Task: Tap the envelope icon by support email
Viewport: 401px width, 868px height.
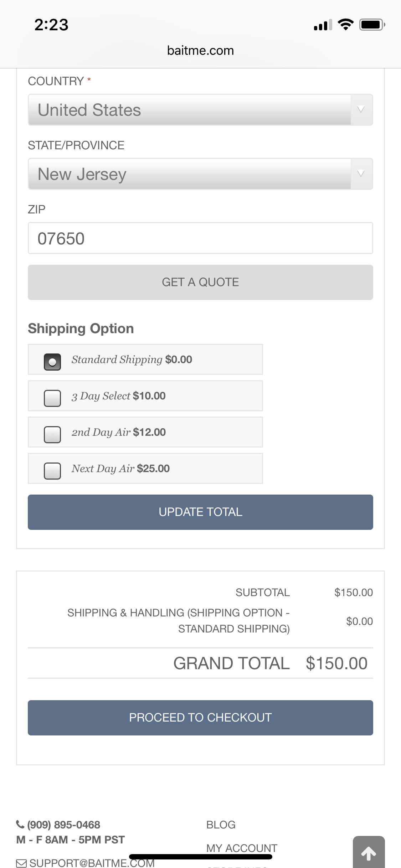Action: pos(21,863)
